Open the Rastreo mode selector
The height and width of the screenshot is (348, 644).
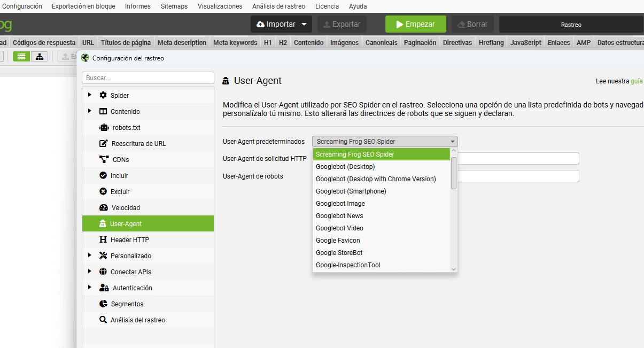pyautogui.click(x=571, y=25)
